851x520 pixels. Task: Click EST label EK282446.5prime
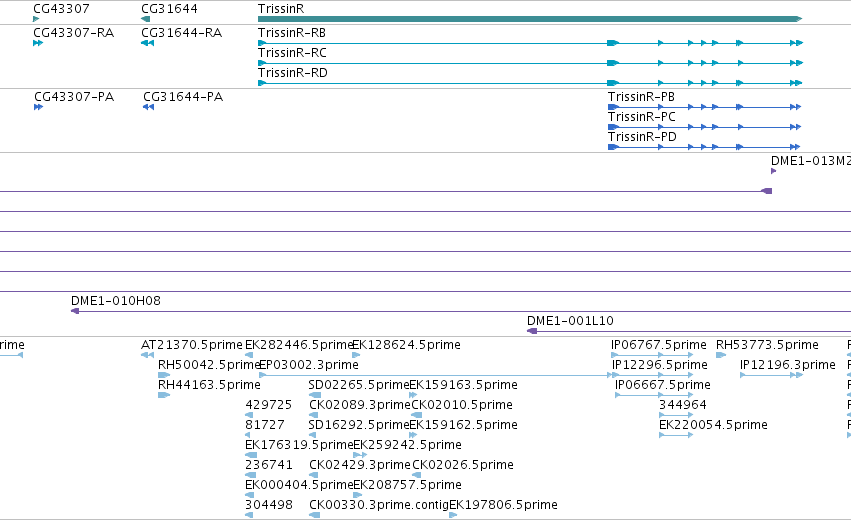pyautogui.click(x=299, y=345)
